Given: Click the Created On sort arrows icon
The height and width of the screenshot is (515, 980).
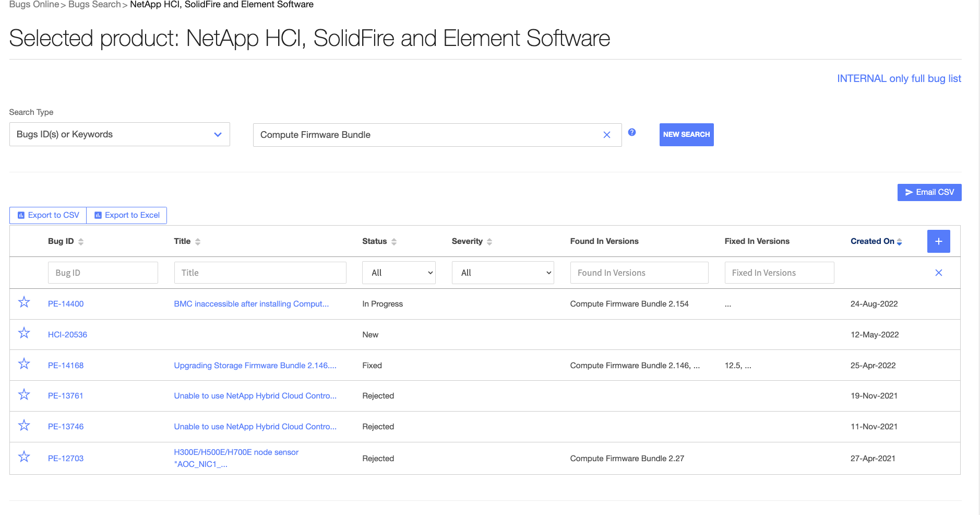Looking at the screenshot, I should [x=899, y=241].
